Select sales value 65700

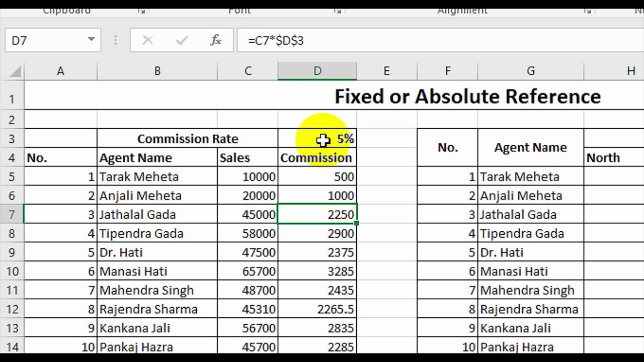tap(248, 271)
